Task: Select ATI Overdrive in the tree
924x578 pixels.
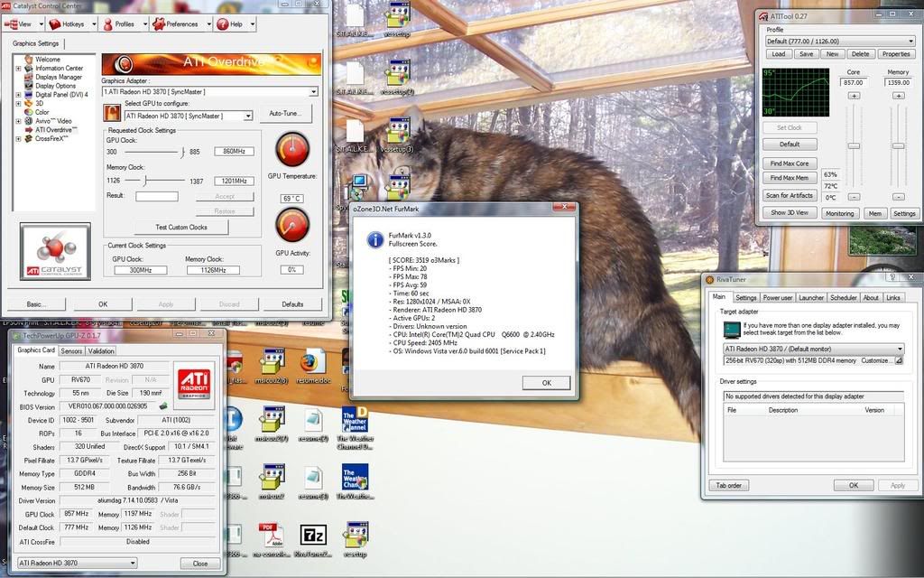Action: tap(56, 130)
